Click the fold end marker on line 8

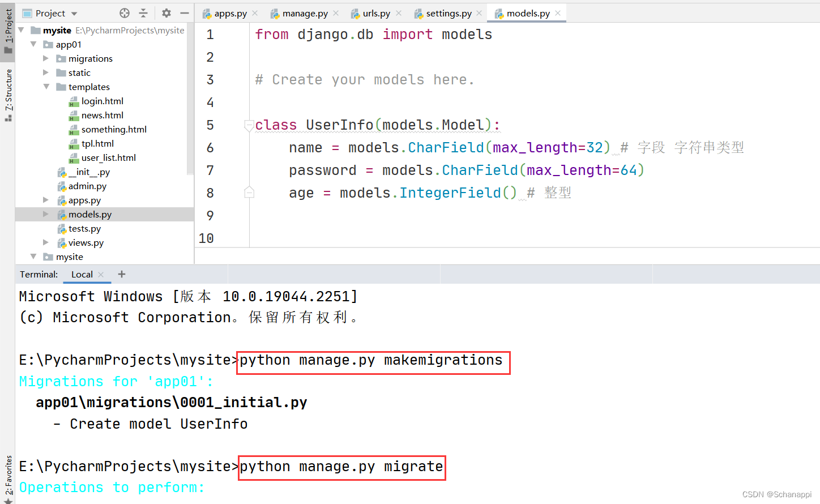(249, 193)
